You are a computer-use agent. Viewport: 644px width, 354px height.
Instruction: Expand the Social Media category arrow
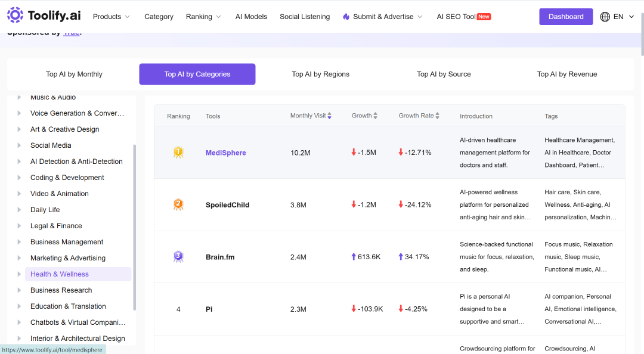[x=19, y=145]
